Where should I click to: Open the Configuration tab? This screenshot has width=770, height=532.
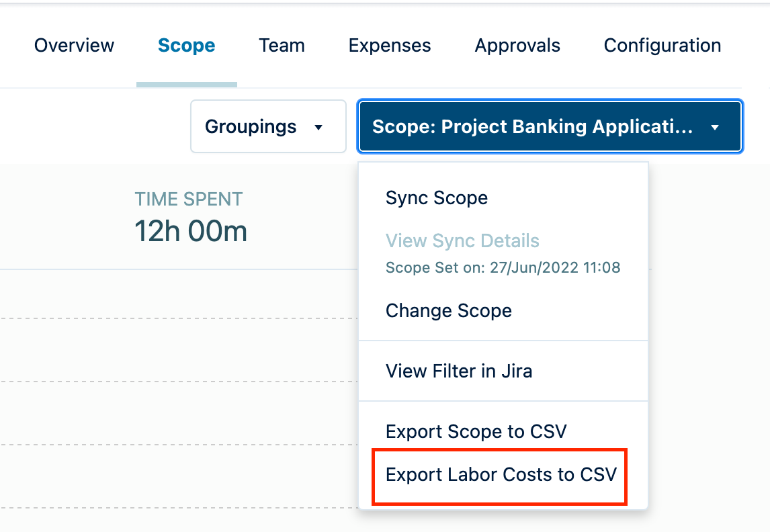[662, 46]
